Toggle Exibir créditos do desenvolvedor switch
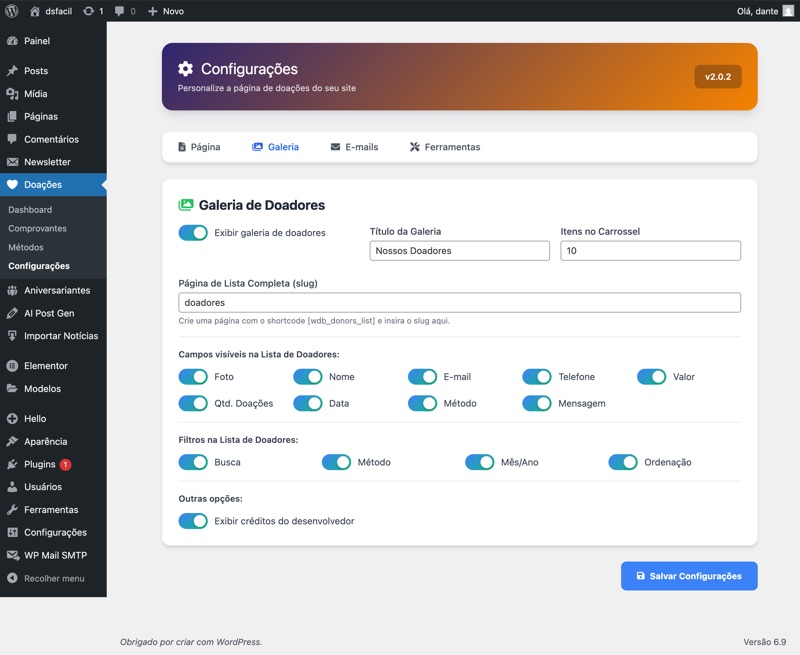 click(x=193, y=521)
